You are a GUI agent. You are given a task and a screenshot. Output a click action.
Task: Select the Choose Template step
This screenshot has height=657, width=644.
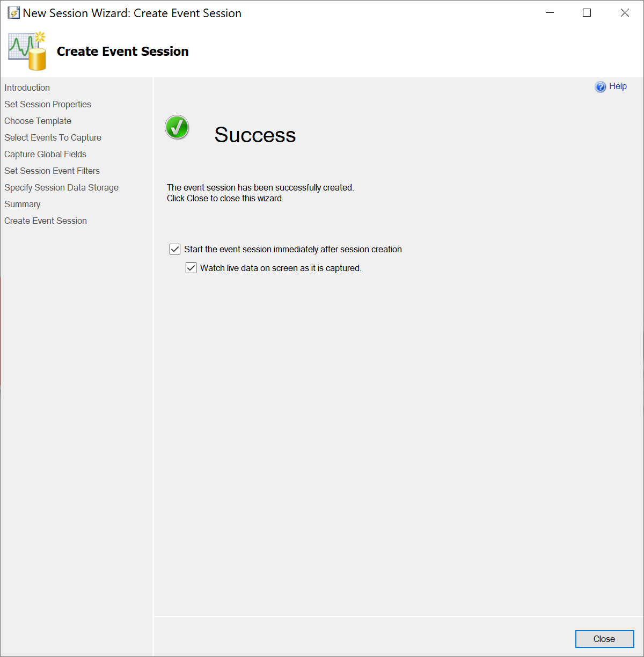point(38,121)
